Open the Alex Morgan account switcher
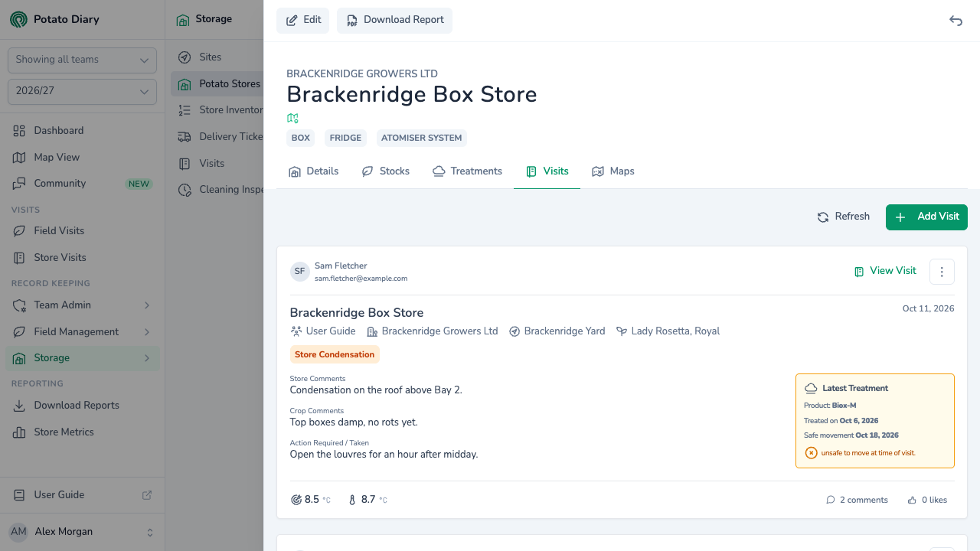 pos(82,532)
